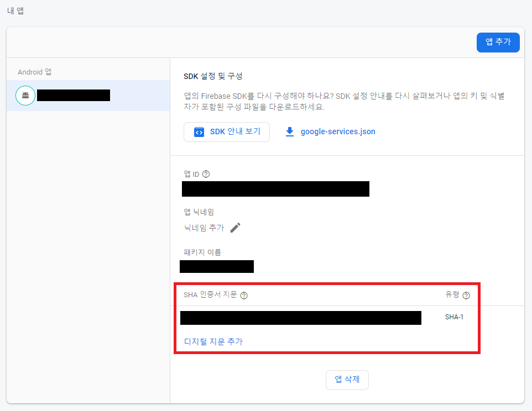
Task: Open help icon beside 유형
Action: (x=467, y=296)
